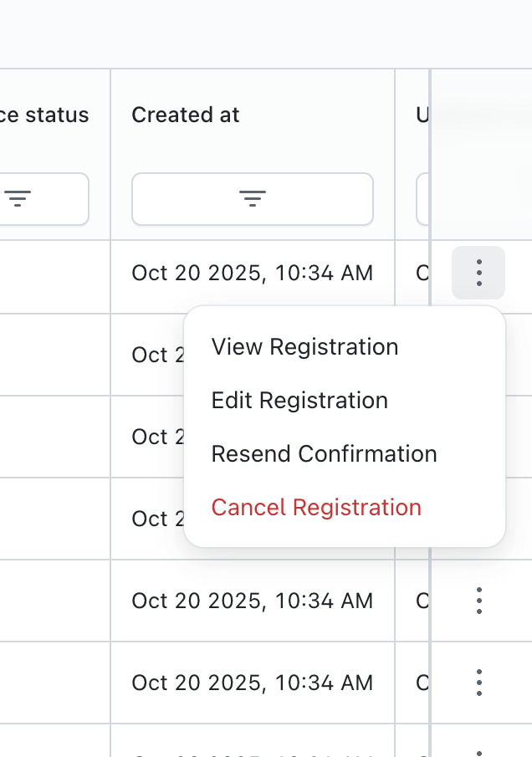Select Edit Registration in the popup menu
This screenshot has height=757, width=532.
(x=299, y=401)
